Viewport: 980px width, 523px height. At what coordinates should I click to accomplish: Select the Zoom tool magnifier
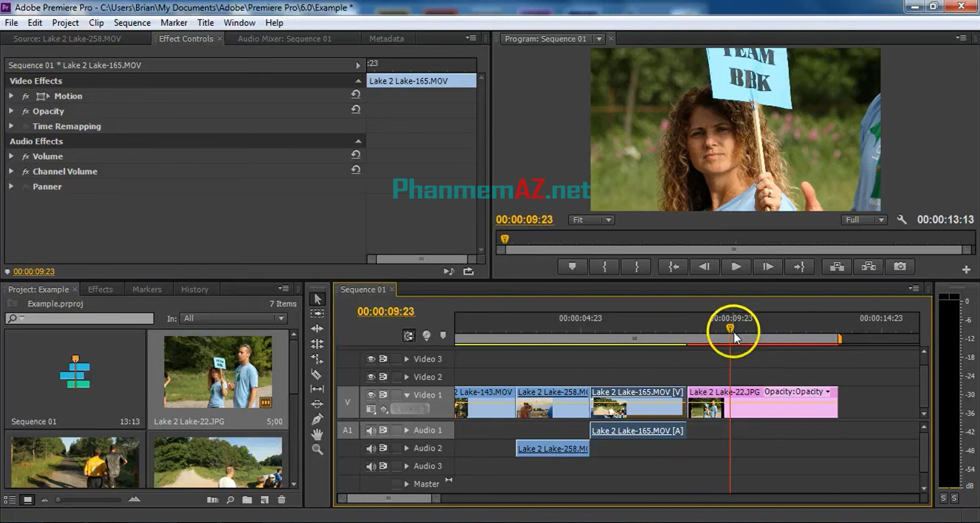tap(317, 449)
